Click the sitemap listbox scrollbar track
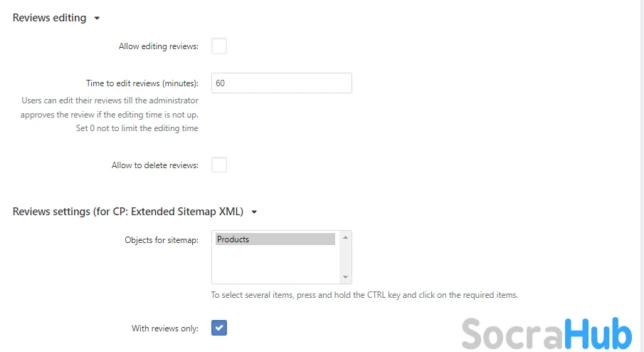 coord(345,257)
